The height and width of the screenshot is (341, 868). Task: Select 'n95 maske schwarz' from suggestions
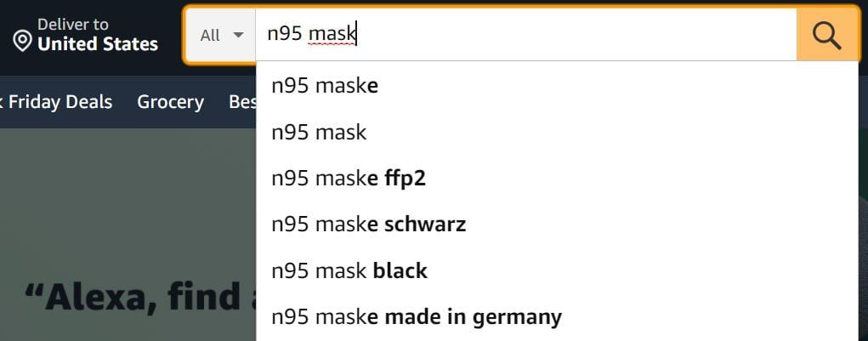(557, 224)
